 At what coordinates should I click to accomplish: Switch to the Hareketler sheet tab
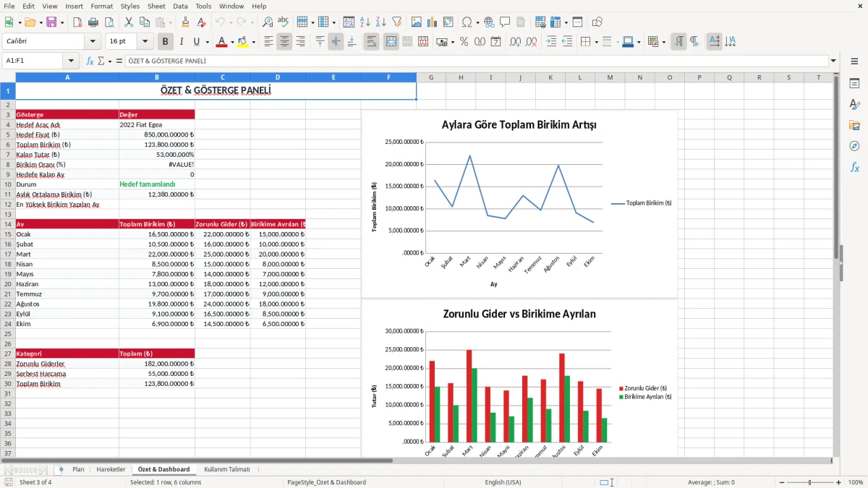coord(111,469)
